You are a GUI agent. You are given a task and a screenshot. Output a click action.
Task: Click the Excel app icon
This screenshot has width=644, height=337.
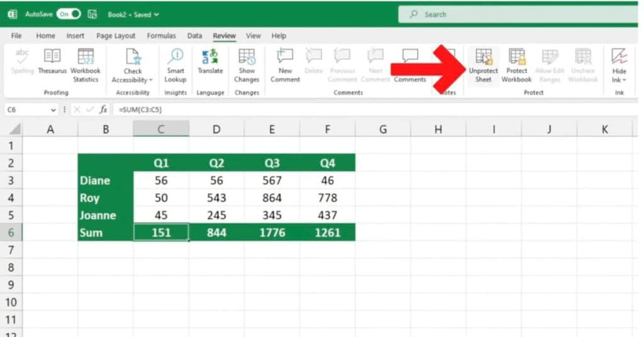(x=13, y=14)
